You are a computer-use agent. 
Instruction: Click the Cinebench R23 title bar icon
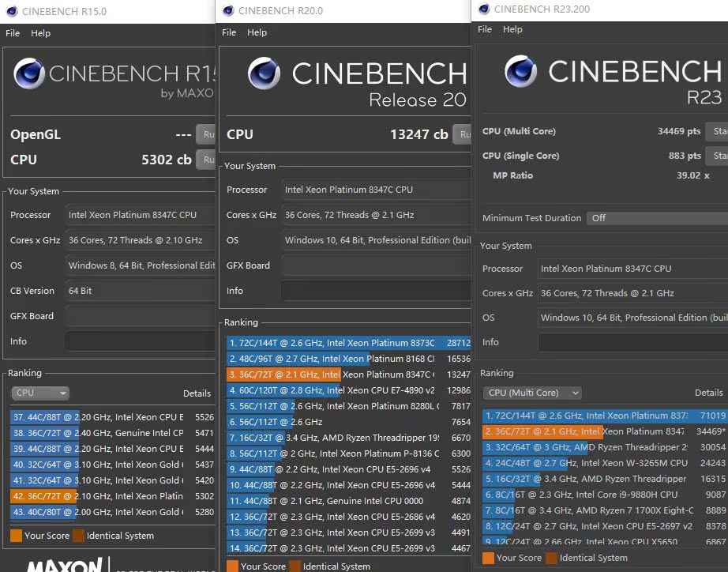484,9
